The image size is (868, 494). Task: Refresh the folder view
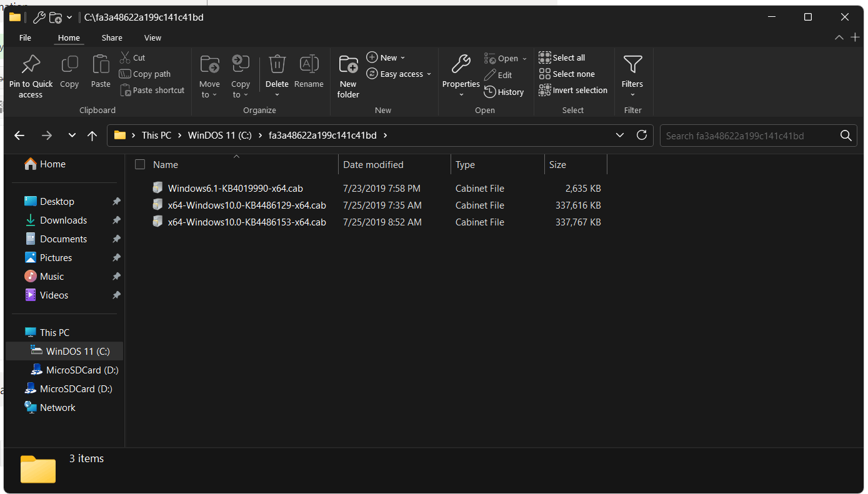[641, 135]
